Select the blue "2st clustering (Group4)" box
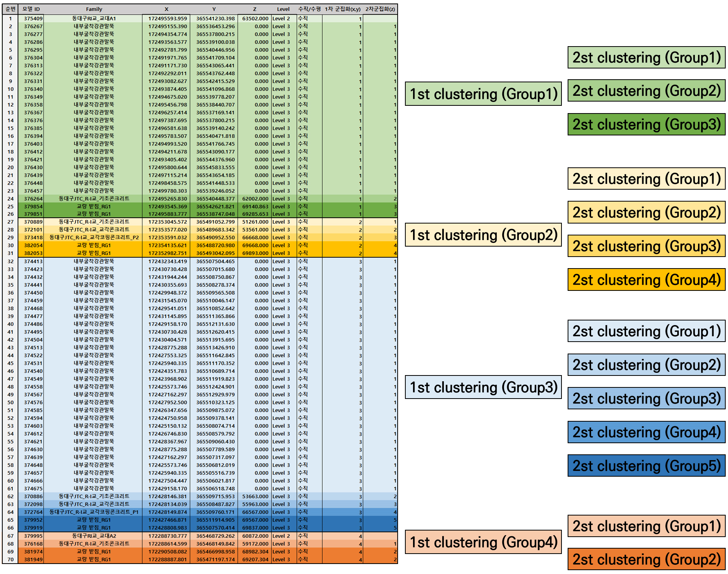The height and width of the screenshot is (574, 728). click(646, 432)
